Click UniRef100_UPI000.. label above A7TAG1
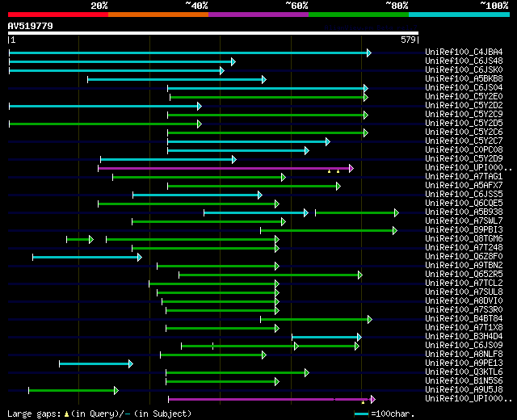The height and width of the screenshot is (420, 517). pyautogui.click(x=469, y=168)
